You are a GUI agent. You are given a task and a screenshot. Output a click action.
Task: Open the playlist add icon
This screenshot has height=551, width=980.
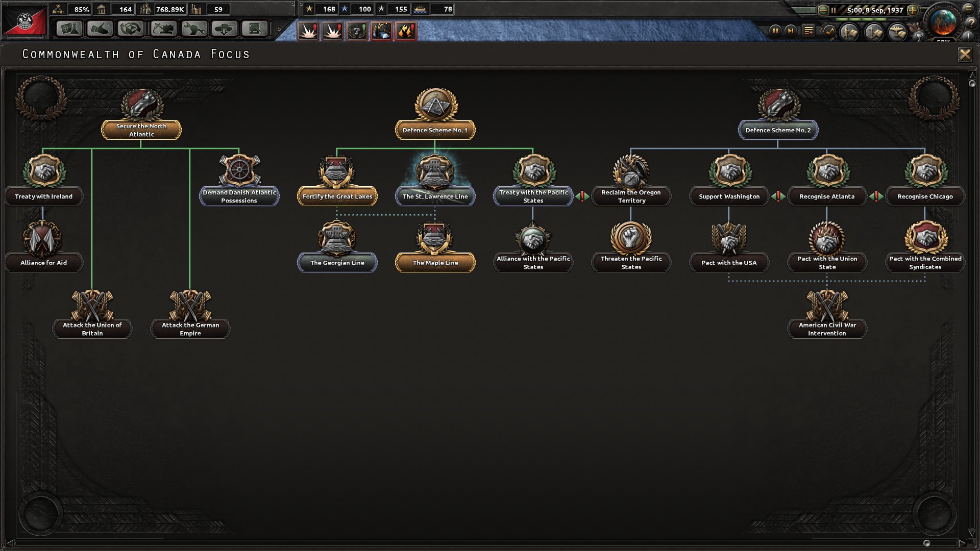point(808,31)
